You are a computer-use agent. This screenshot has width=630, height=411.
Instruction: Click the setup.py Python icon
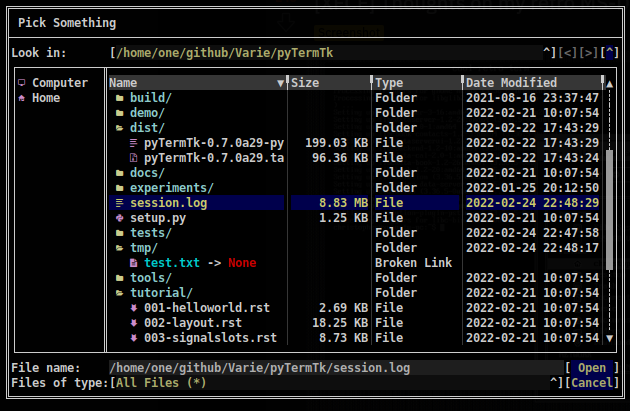click(x=119, y=218)
